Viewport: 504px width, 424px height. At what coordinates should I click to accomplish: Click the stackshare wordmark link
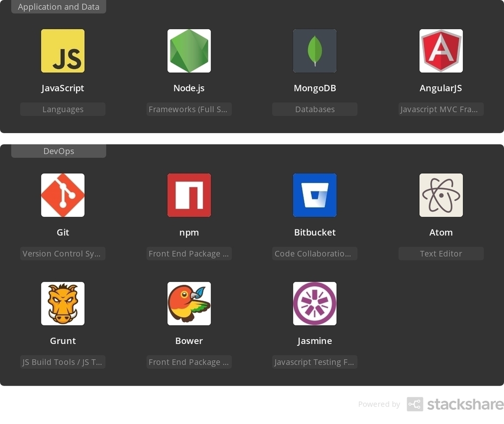tap(465, 404)
